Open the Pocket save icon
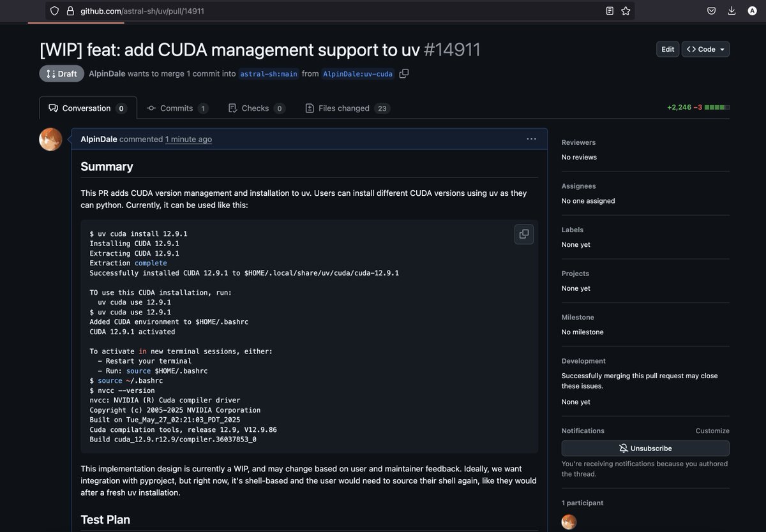Screen dimensions: 766x532 coord(711,11)
